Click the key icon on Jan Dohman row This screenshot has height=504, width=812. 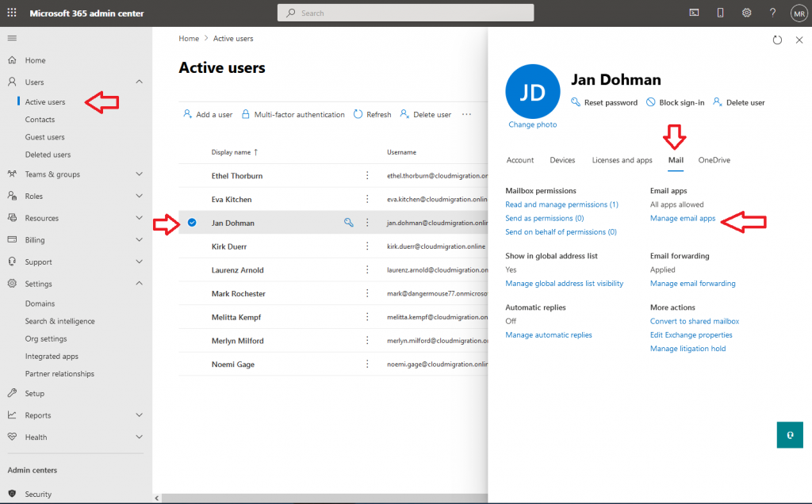[349, 223]
